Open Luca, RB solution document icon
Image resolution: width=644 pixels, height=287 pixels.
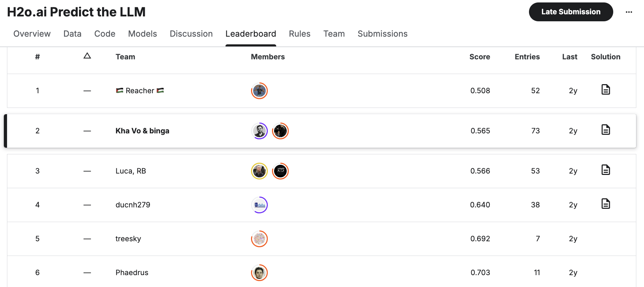point(606,170)
